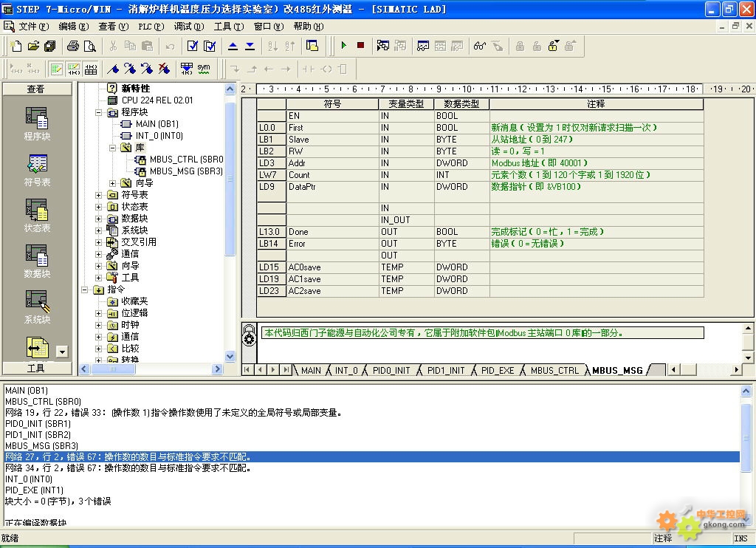Go to the previous bookmark icon
Screen dimensions: 756x548
click(147, 69)
